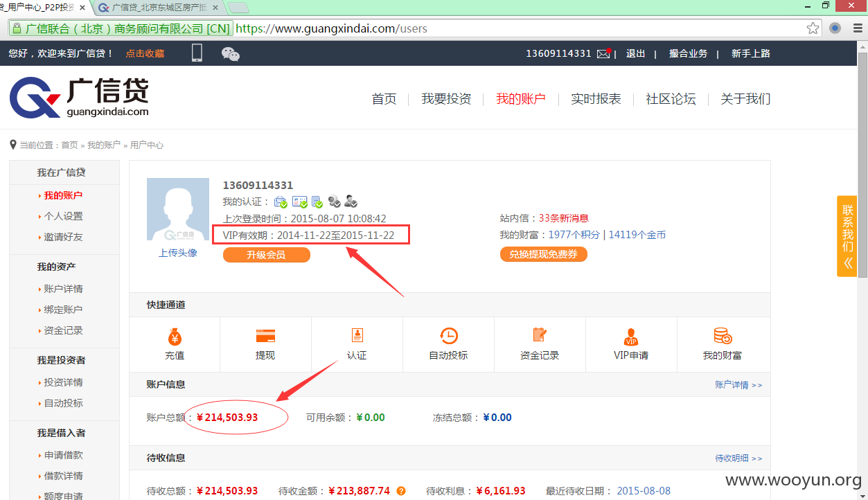Open 绑定账户 in sidebar
Image resolution: width=868 pixels, height=500 pixels.
[63, 310]
